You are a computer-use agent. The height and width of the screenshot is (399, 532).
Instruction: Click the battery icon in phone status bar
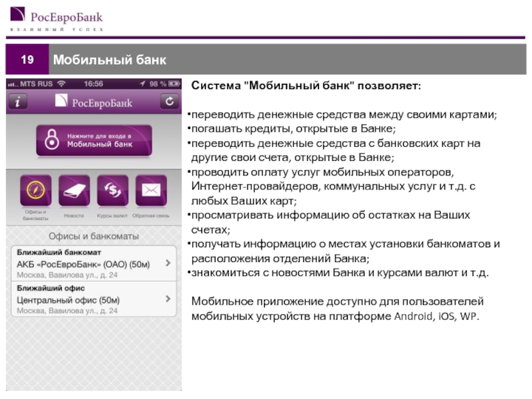174,84
